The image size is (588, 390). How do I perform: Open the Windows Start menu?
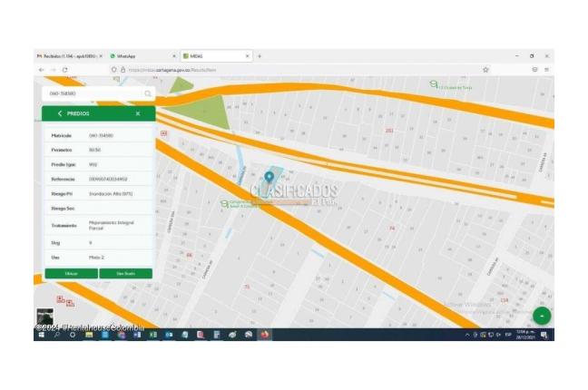pyautogui.click(x=40, y=335)
